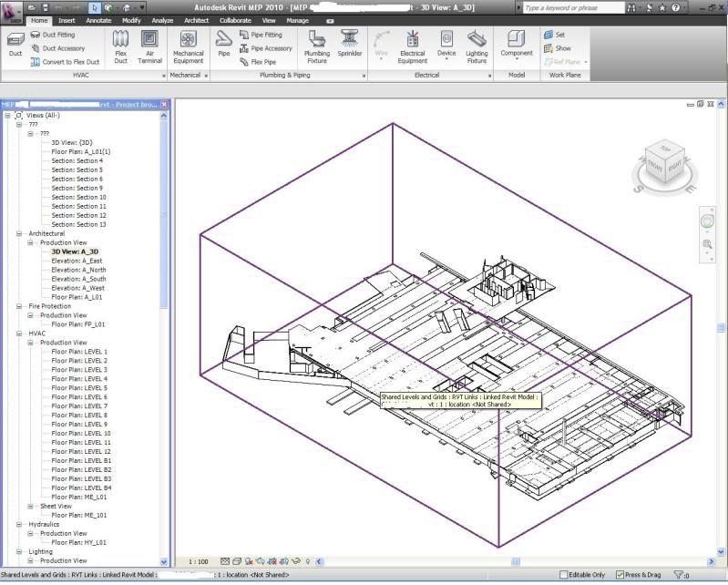The image size is (728, 585).
Task: Collapse the Architectural tree node
Action: tap(19, 233)
